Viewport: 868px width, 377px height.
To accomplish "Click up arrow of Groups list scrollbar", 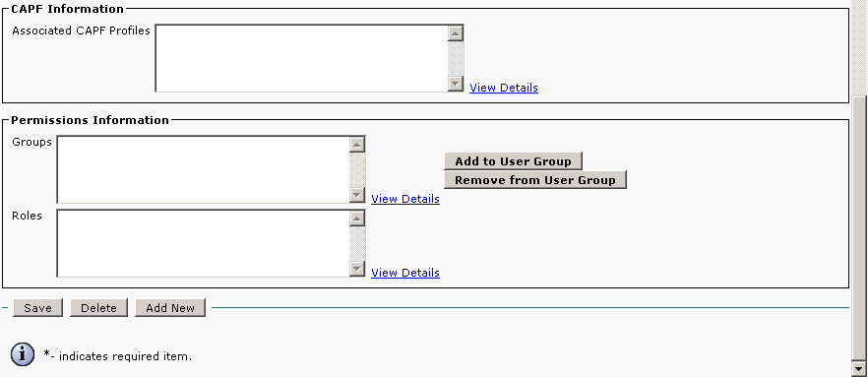I will 357,145.
